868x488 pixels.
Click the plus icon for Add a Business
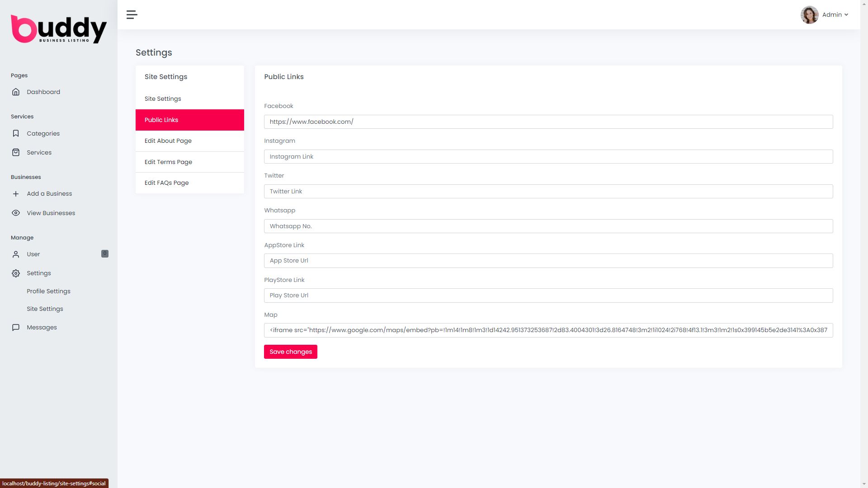click(x=16, y=194)
